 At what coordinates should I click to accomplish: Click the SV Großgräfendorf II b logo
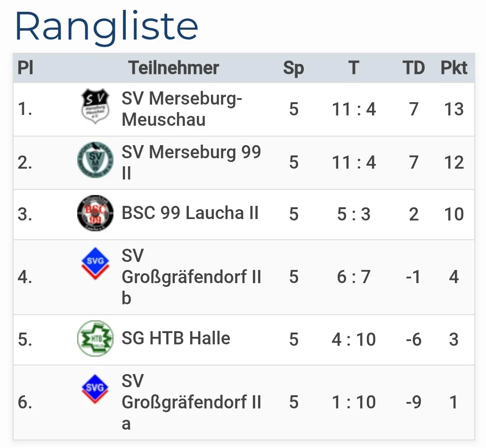point(96,264)
